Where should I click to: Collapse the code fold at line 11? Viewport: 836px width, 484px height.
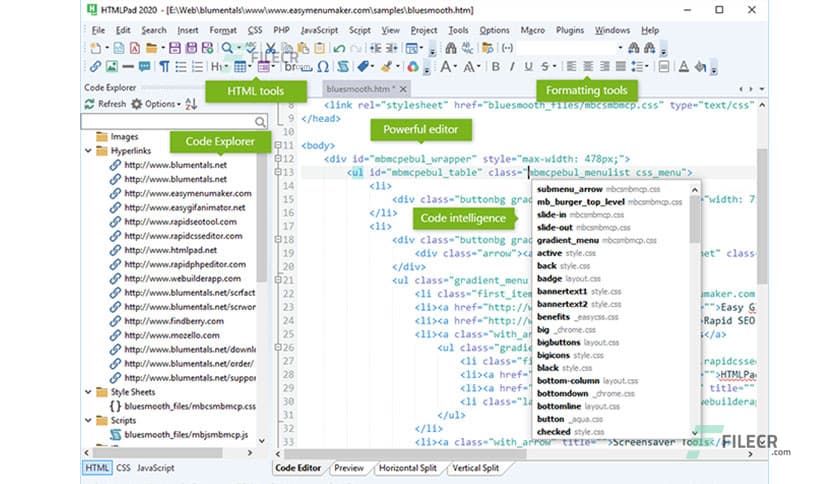point(278,145)
